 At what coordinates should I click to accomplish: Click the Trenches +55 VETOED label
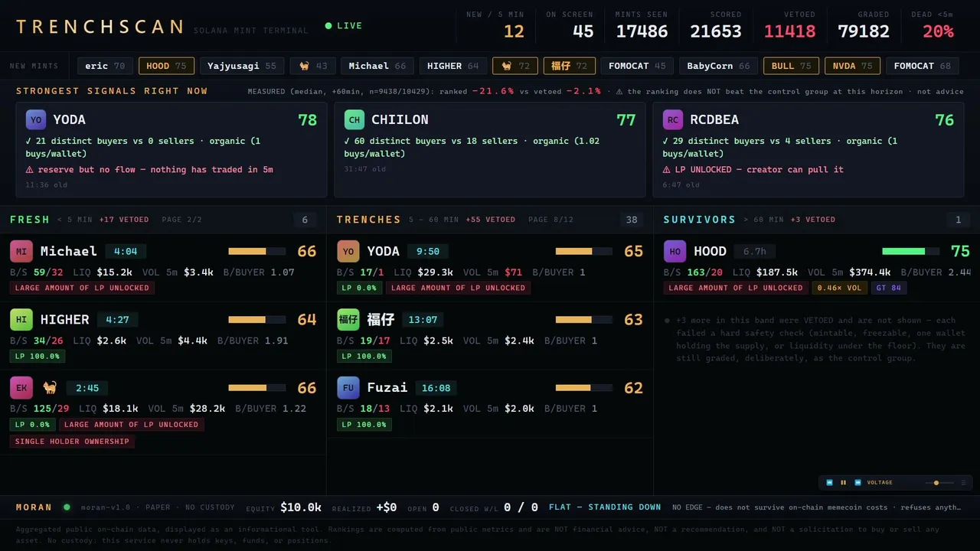click(490, 220)
